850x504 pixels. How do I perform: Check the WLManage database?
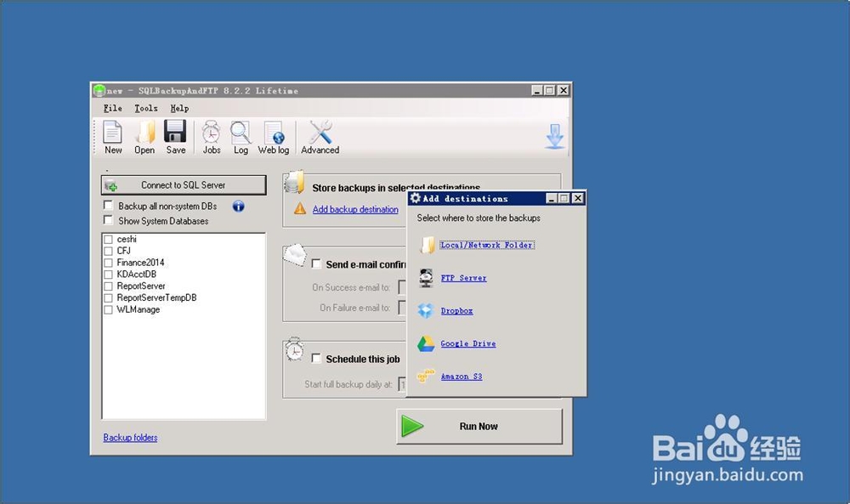(x=109, y=309)
